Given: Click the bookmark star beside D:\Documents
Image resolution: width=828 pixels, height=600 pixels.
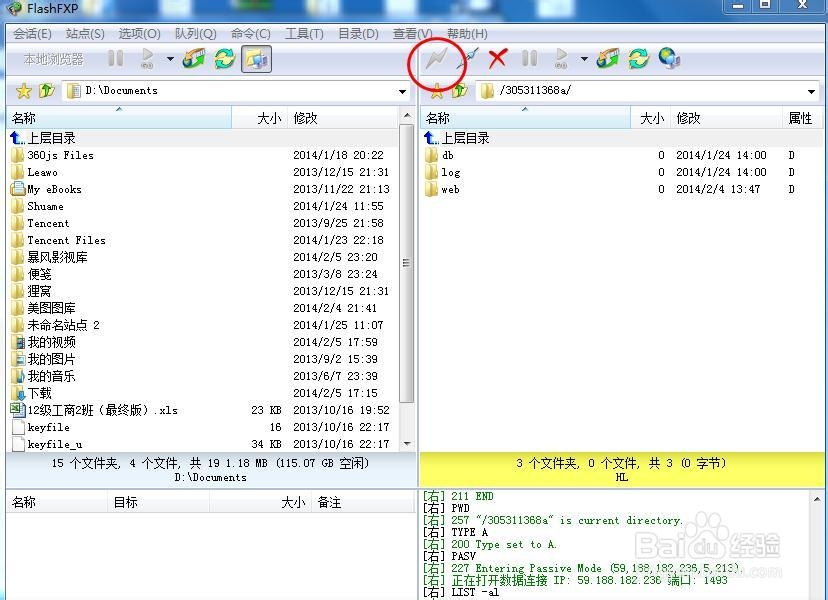Looking at the screenshot, I should coord(23,91).
